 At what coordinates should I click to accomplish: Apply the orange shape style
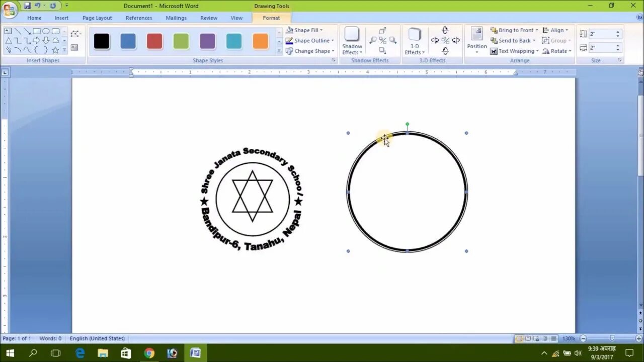260,41
